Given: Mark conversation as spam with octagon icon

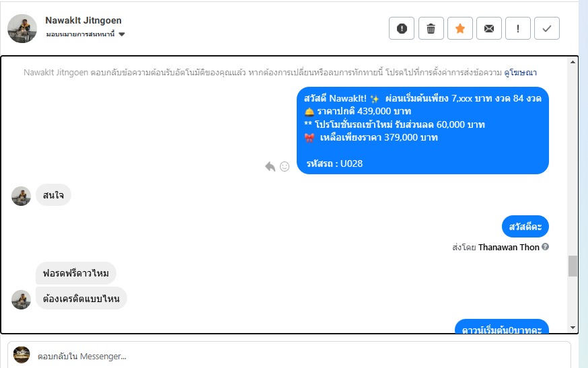Looking at the screenshot, I should point(402,28).
